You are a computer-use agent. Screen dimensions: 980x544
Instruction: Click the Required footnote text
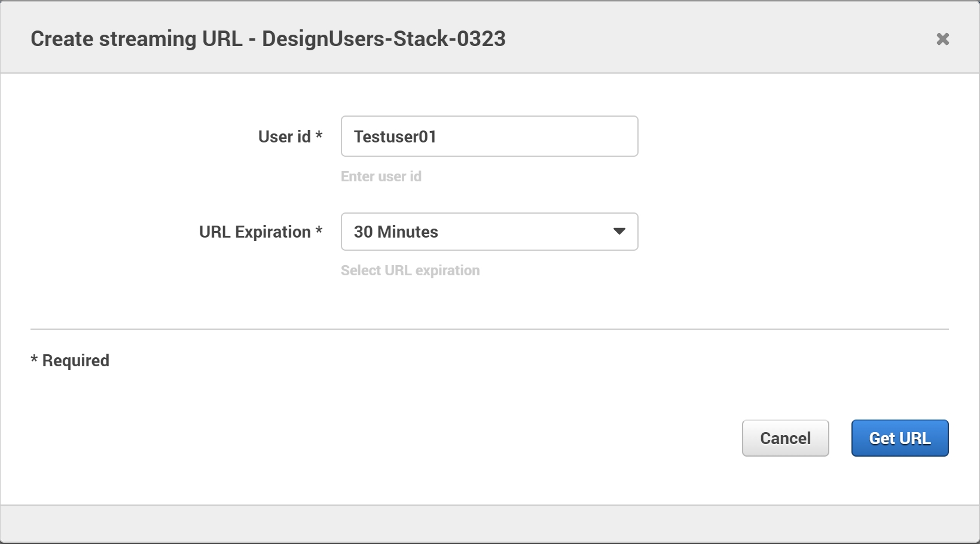[x=70, y=360]
